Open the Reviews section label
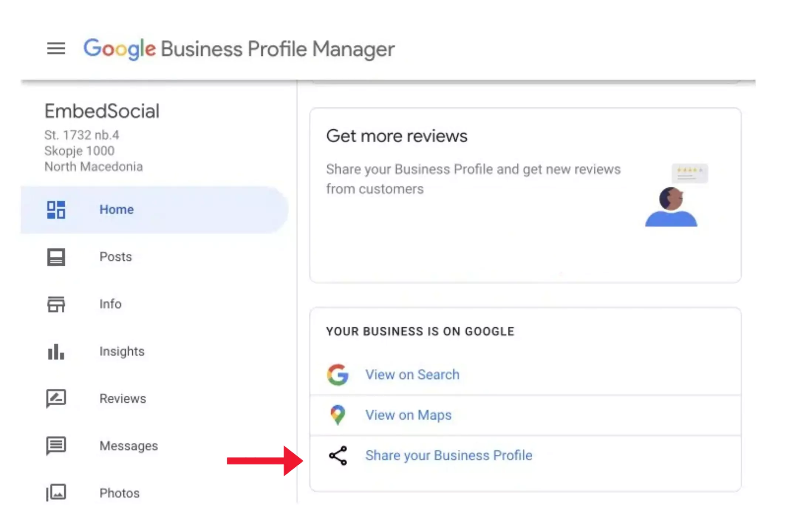Viewport: 788px width, 532px height. click(x=123, y=399)
